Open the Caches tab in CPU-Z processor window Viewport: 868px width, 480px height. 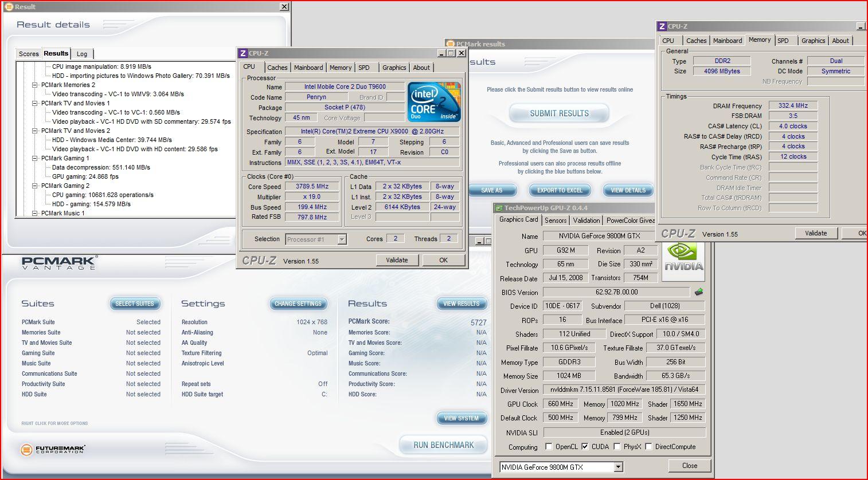(x=277, y=68)
